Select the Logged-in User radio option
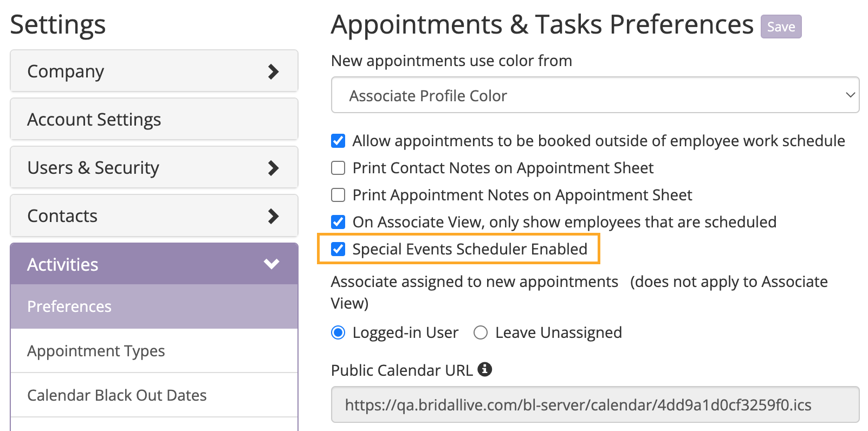Image resolution: width=868 pixels, height=431 pixels. point(338,332)
